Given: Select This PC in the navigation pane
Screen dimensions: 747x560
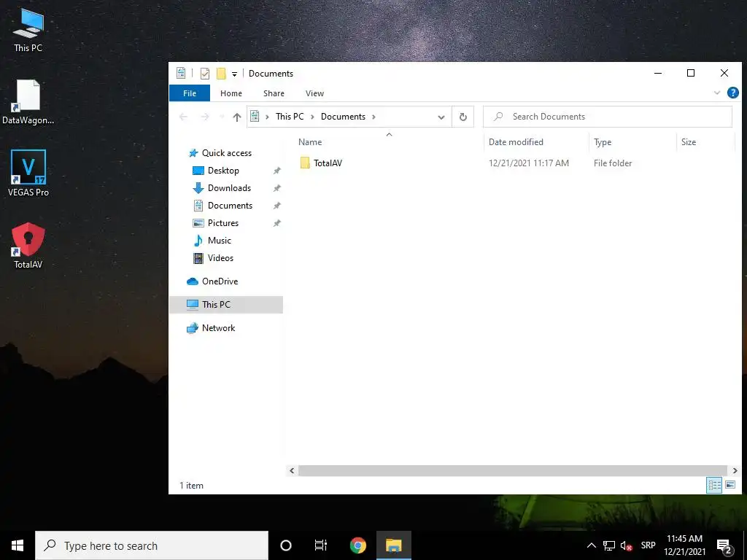Looking at the screenshot, I should (226, 305).
